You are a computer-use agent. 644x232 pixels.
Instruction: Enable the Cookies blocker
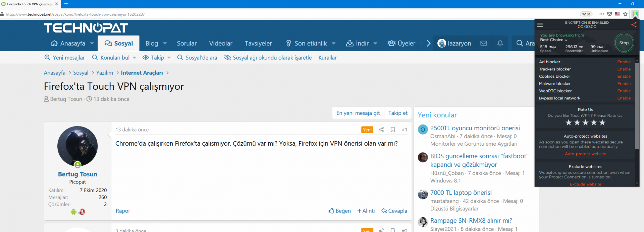coord(624,77)
